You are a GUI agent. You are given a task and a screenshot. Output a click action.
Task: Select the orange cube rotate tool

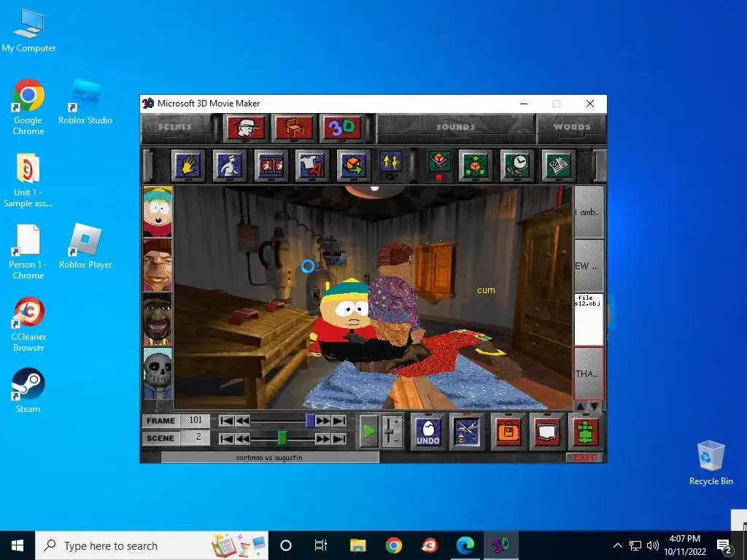tap(353, 165)
